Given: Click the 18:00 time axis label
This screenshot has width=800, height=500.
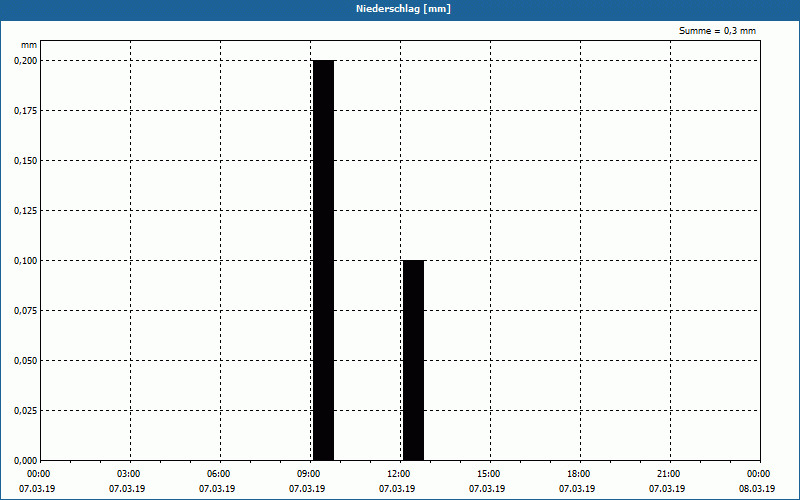Looking at the screenshot, I should click(x=579, y=474).
